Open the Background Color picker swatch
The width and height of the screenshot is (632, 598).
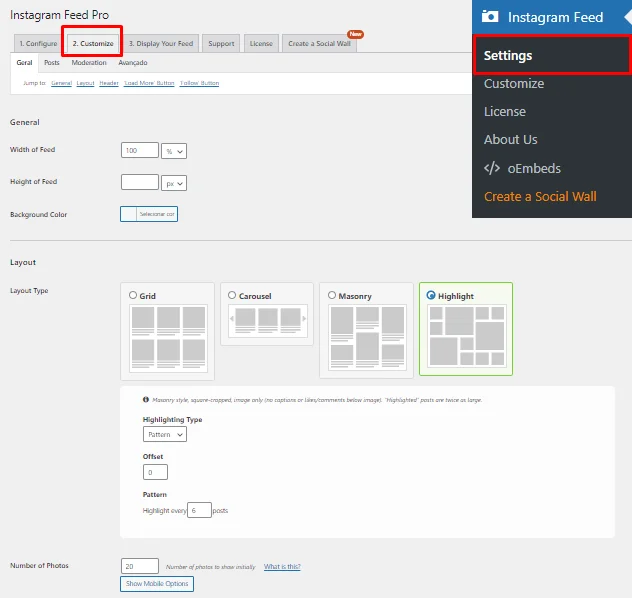(x=129, y=214)
